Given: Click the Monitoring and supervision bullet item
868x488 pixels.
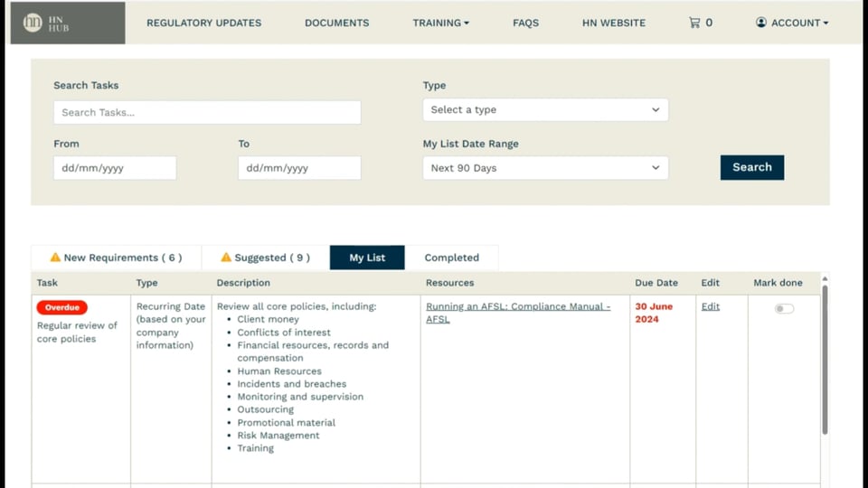Looking at the screenshot, I should click(x=300, y=397).
